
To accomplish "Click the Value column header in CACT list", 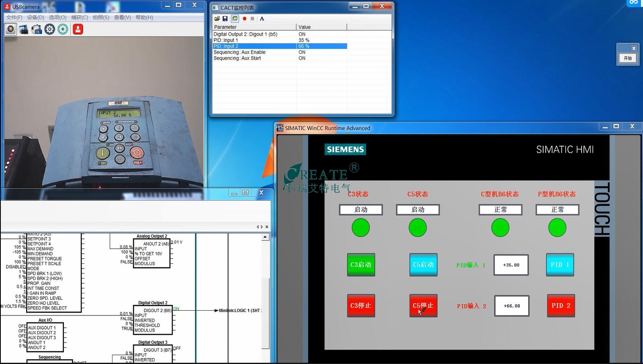I will click(322, 27).
